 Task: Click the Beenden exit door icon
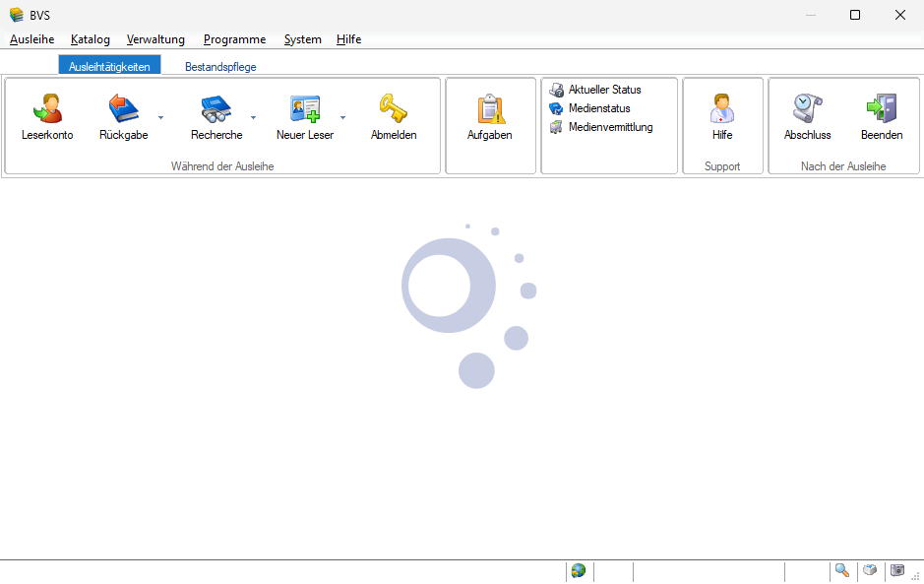881,108
